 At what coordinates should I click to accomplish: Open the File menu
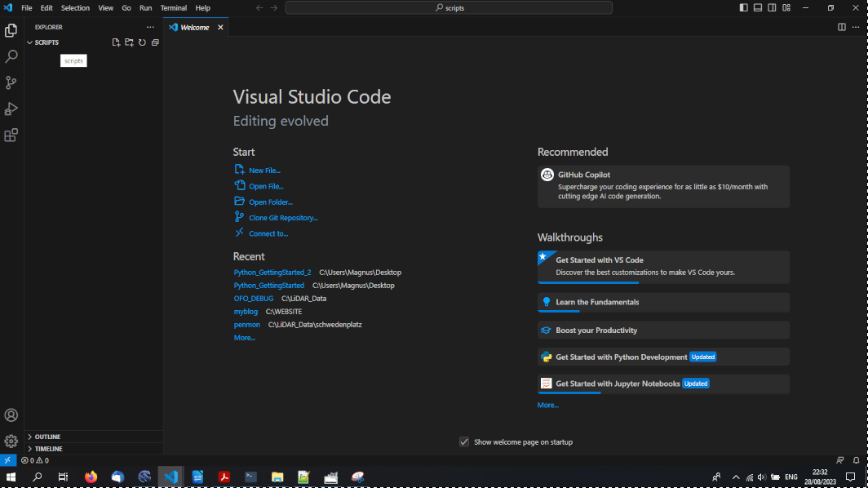(x=27, y=8)
